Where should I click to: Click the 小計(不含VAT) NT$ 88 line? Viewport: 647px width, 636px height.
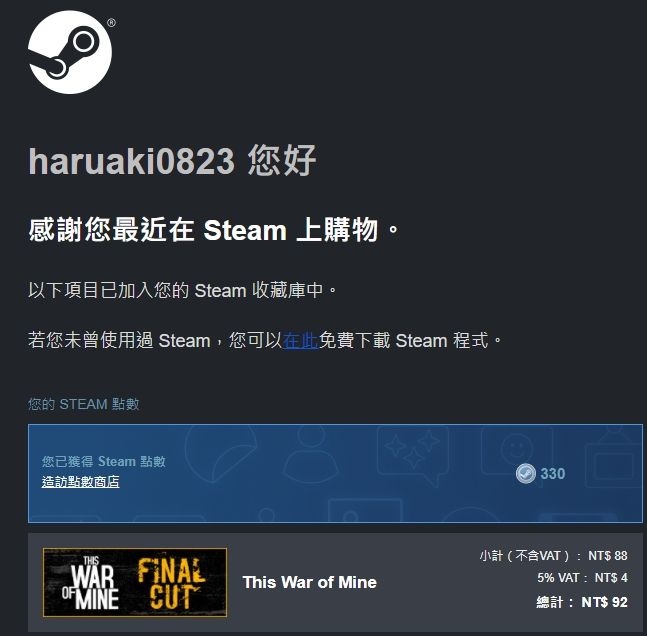pos(553,556)
